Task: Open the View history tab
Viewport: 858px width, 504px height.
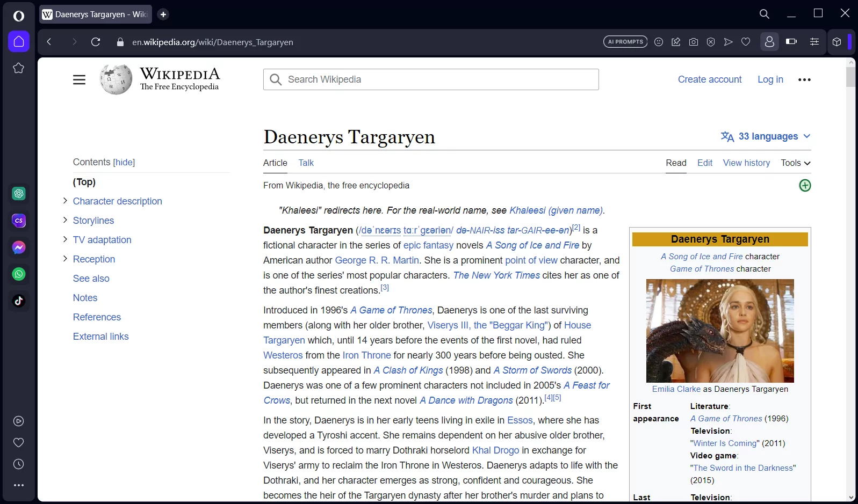Action: (x=746, y=163)
